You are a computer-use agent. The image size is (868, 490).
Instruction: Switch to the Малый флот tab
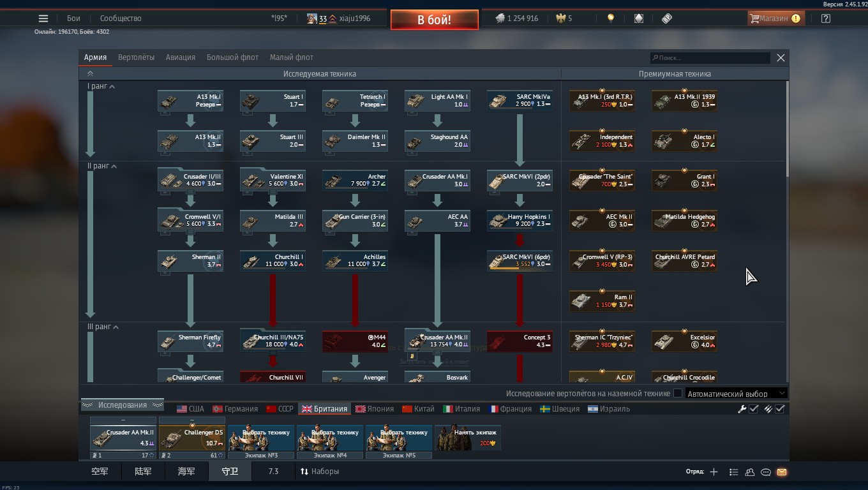click(291, 57)
